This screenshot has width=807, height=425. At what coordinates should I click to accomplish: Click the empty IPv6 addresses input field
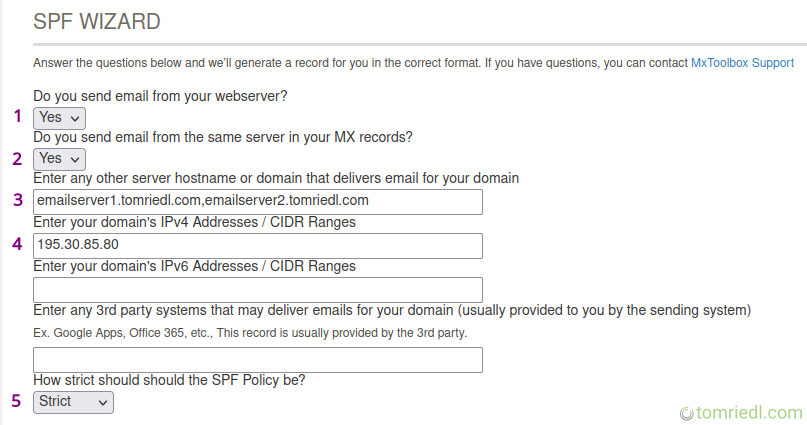click(258, 289)
